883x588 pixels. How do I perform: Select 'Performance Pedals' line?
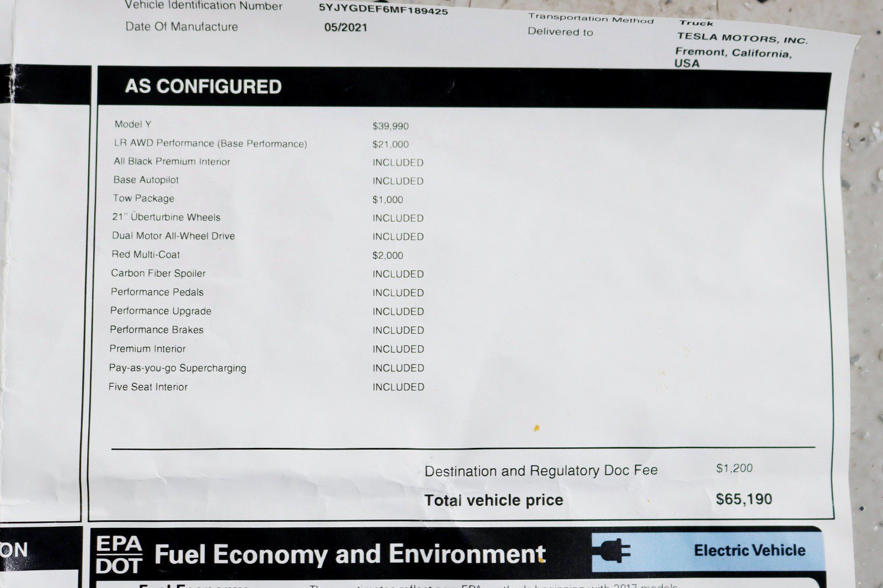coord(157,292)
